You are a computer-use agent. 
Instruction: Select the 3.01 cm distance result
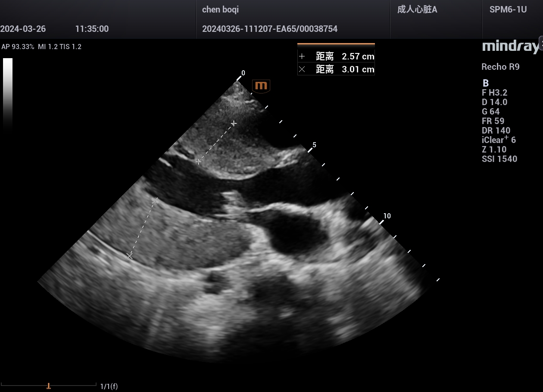[358, 69]
